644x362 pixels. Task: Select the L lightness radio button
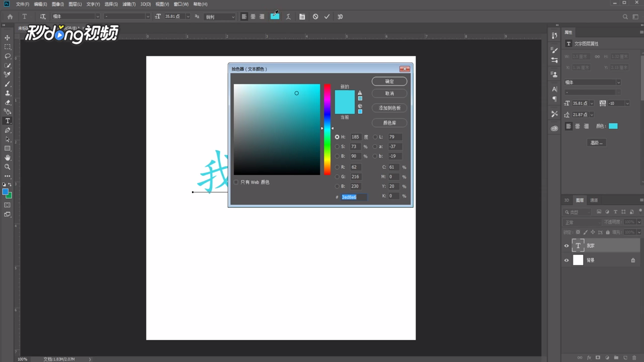(375, 137)
